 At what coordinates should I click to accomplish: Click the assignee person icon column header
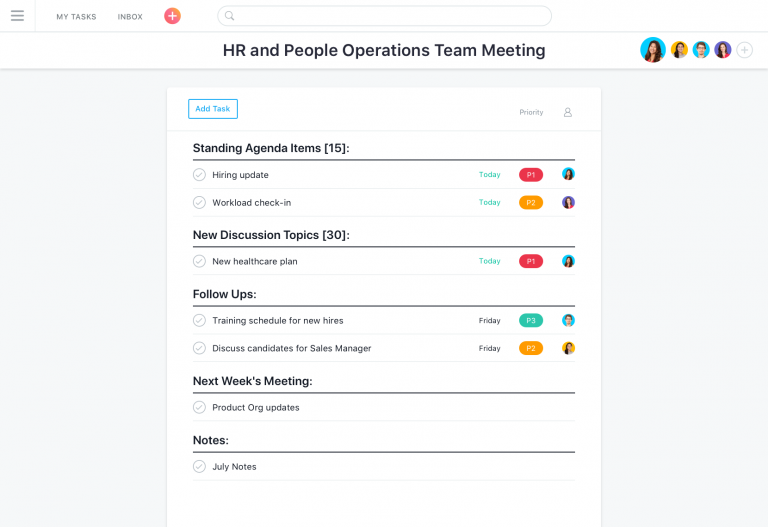(568, 112)
